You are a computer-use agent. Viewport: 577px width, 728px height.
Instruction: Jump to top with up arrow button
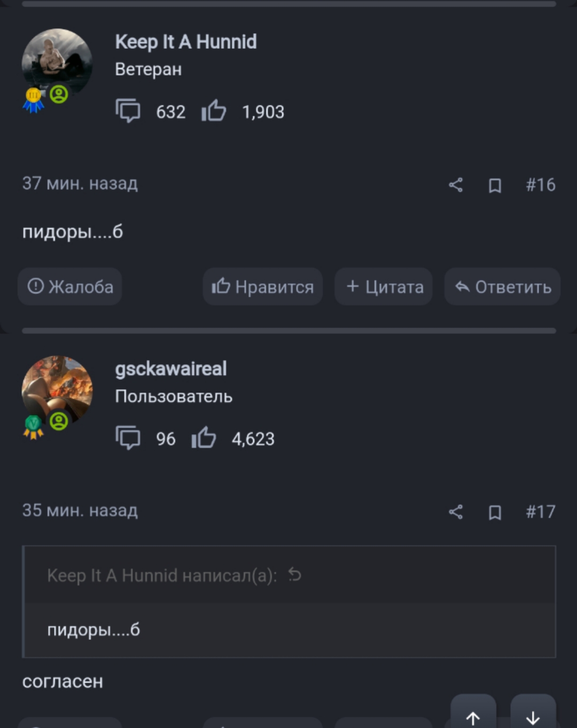pyautogui.click(x=473, y=713)
